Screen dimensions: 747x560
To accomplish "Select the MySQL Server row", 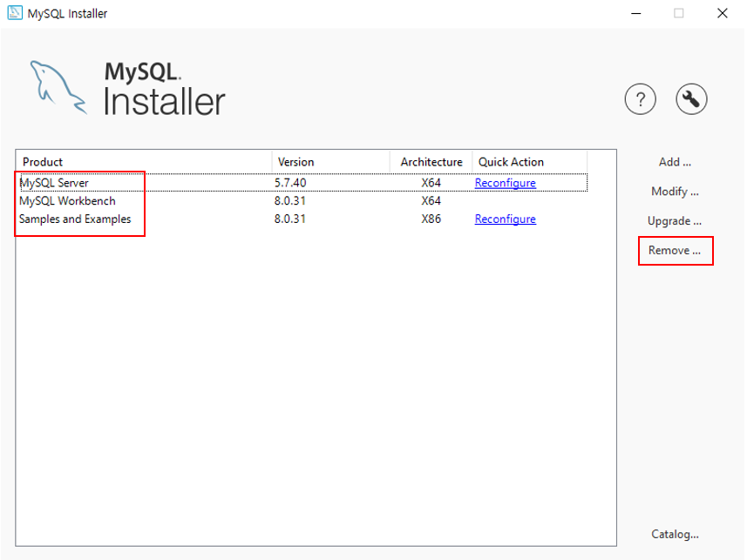I will (303, 183).
